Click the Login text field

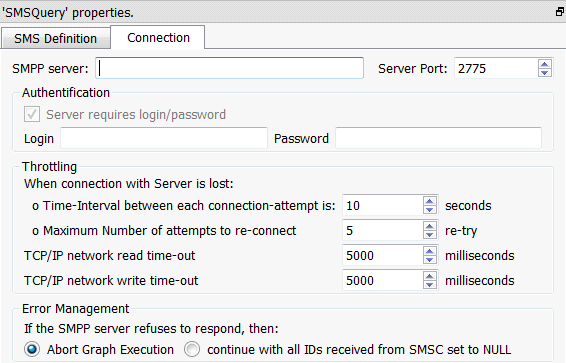click(164, 138)
